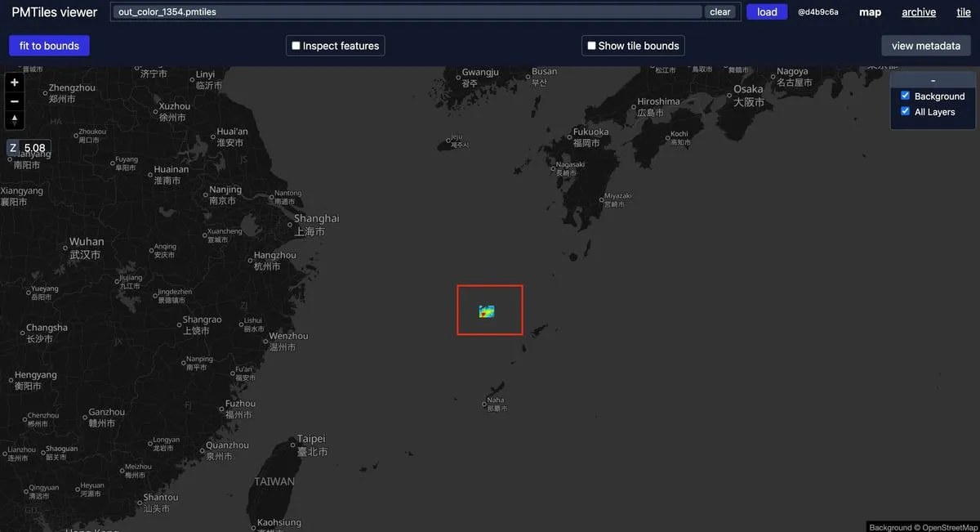Clear the file name field
This screenshot has height=532, width=980.
click(x=720, y=12)
